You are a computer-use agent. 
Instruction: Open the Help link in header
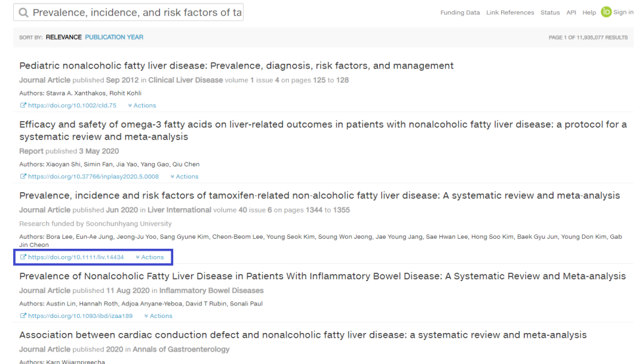(589, 13)
